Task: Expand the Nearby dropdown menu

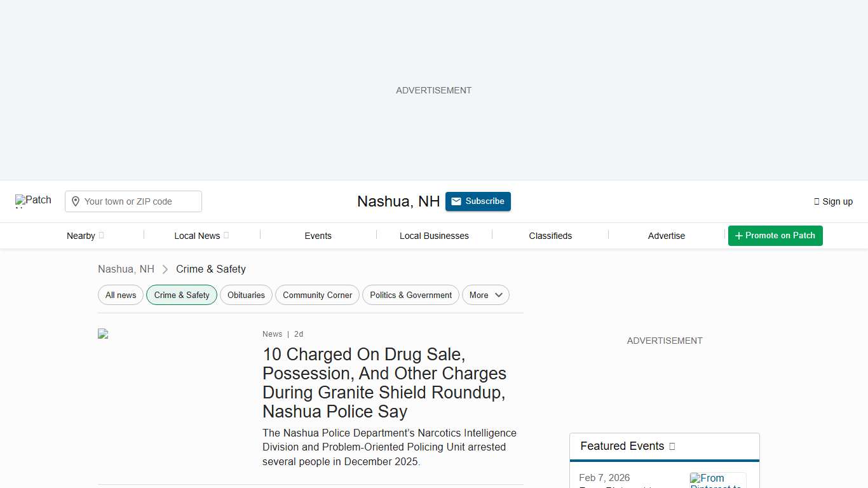Action: (85, 236)
